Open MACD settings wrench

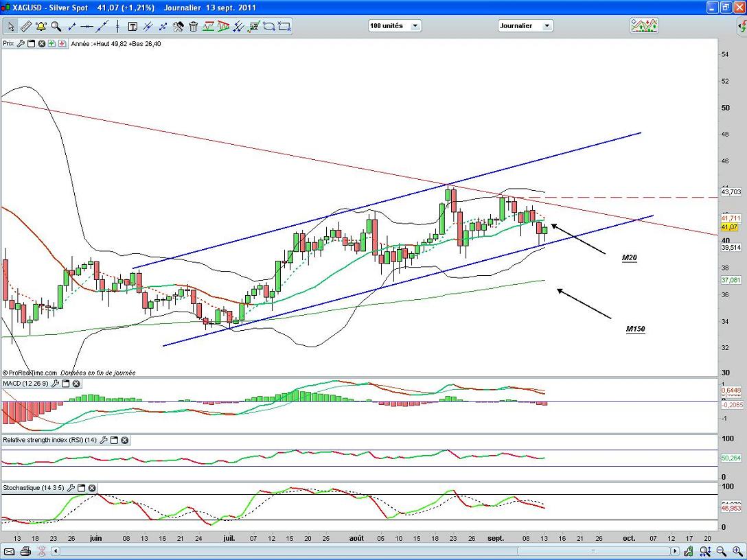(54, 384)
